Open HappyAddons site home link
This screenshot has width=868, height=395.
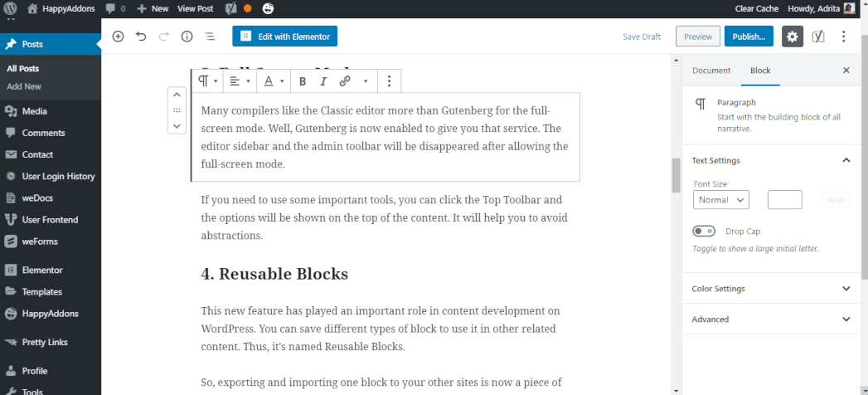pos(61,8)
